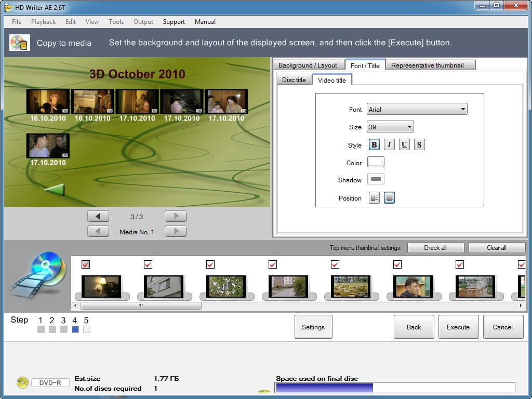Uncheck checkbox above building thumbnail
The image size is (532, 399).
coord(148,264)
